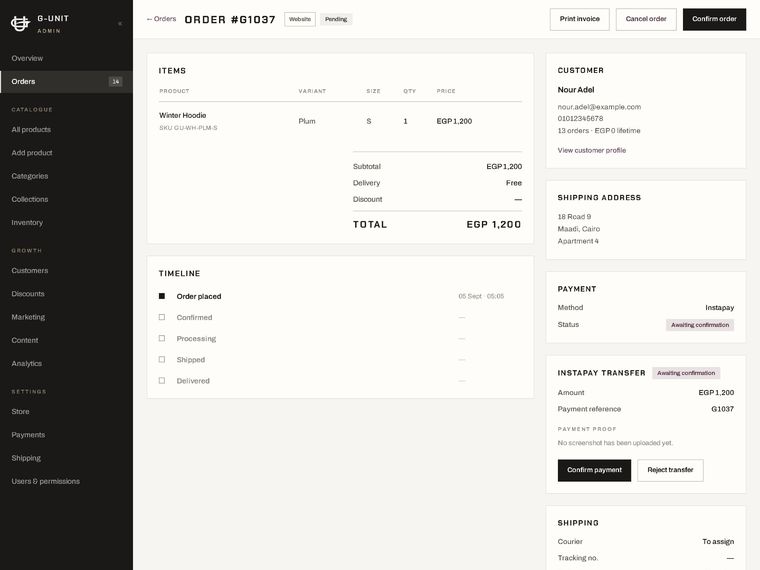Open Store settings
The width and height of the screenshot is (760, 570).
pyautogui.click(x=20, y=412)
